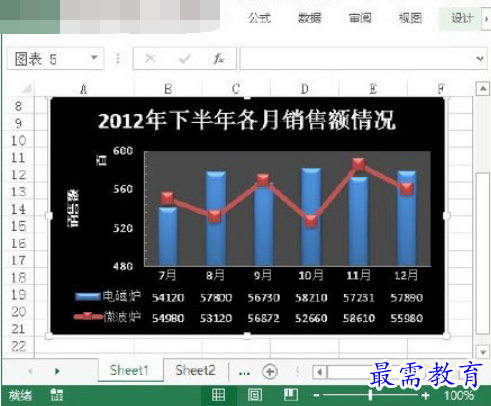The height and width of the screenshot is (406, 491).
Task: Select the blue 7月 column bar
Action: click(167, 237)
